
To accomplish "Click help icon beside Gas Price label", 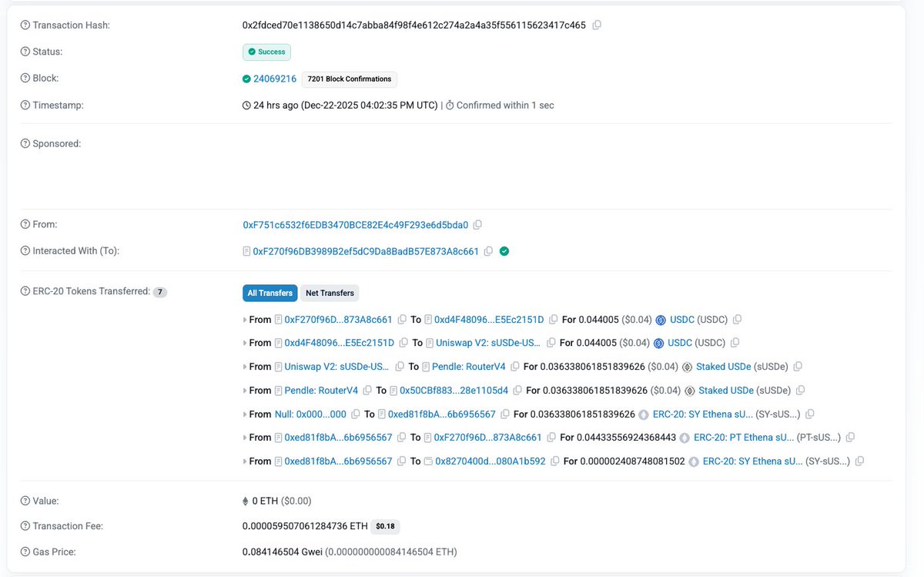I will [25, 552].
